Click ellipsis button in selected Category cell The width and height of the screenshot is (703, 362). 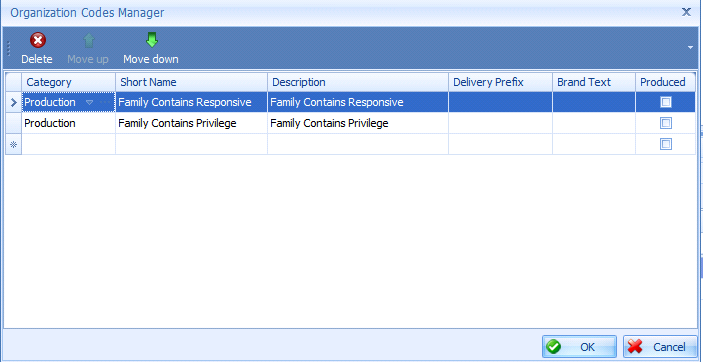pos(105,103)
